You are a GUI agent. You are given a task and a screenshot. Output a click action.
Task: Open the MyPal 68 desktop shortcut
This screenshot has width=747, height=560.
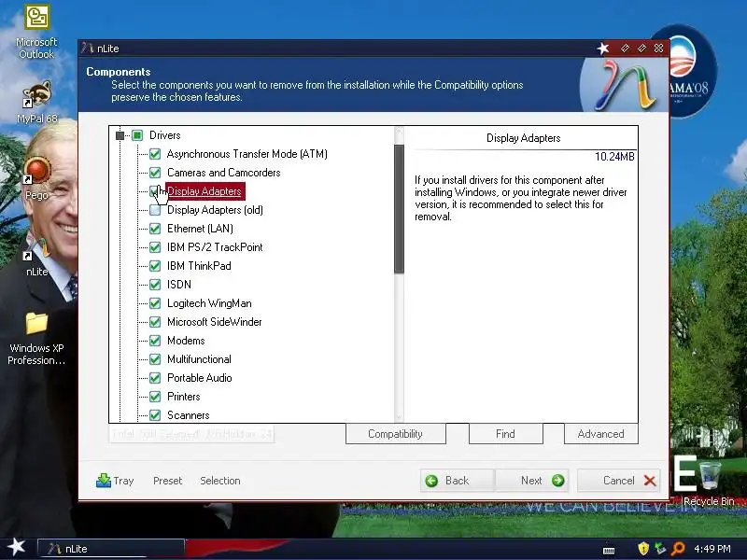pos(36,103)
